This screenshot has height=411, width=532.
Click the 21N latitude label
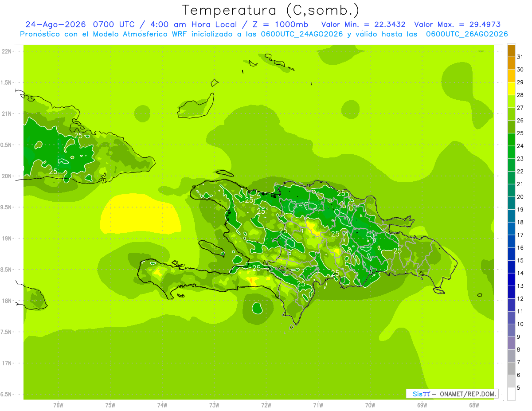[x=7, y=114]
